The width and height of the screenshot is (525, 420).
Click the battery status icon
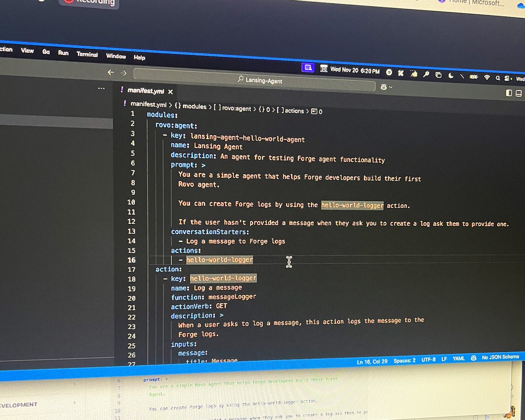pos(473,77)
